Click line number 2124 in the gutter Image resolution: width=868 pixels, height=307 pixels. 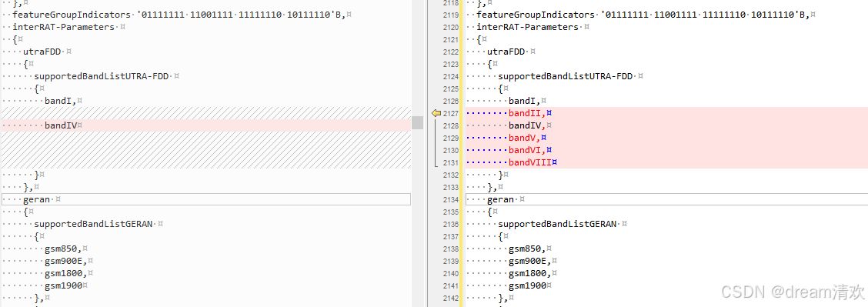click(452, 75)
